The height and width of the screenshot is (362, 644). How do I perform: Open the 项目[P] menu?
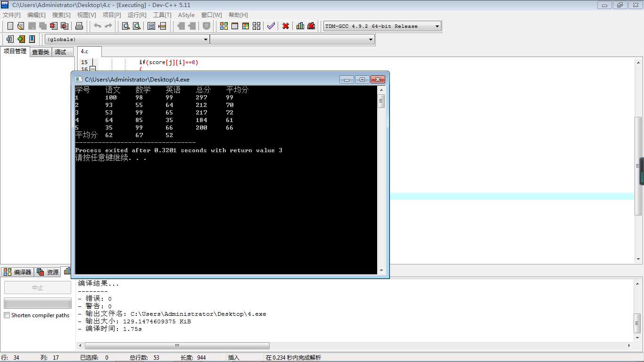click(x=112, y=15)
